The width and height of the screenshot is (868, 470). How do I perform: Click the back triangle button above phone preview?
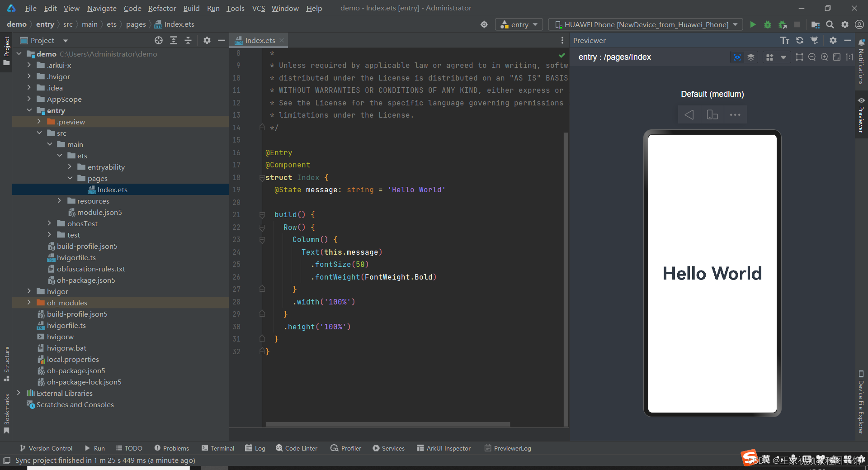pos(689,114)
